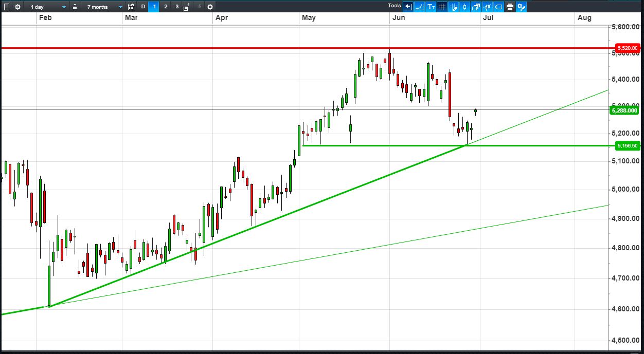Click the 4,600.00 axis value

tap(625, 309)
